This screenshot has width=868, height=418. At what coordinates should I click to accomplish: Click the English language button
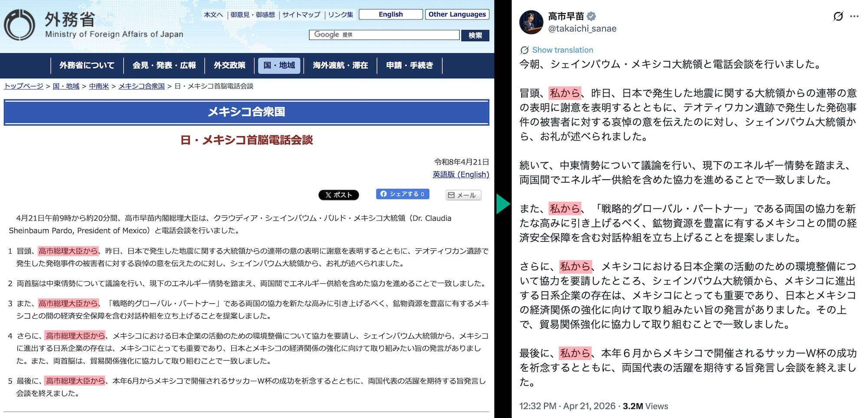coord(391,14)
